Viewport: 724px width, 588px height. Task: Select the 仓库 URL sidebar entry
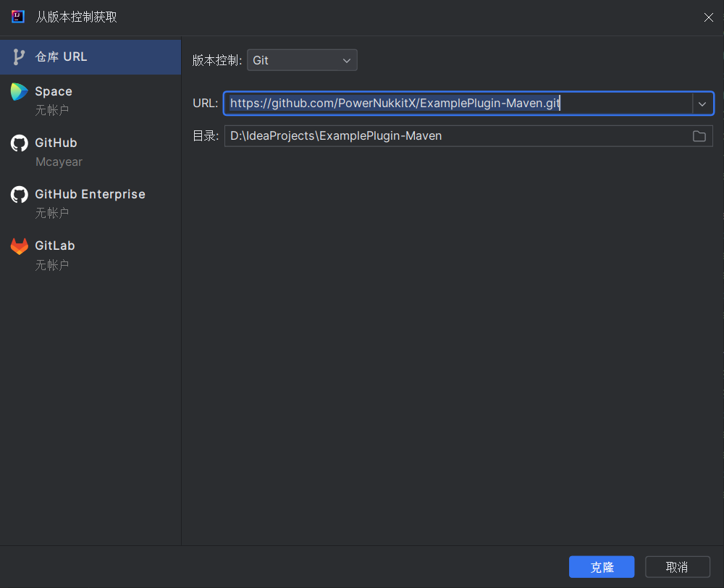tap(90, 56)
